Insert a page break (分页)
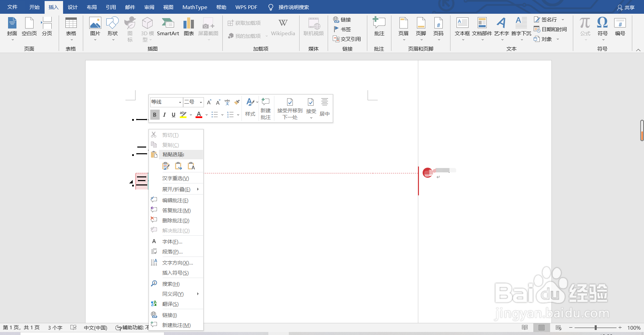This screenshot has width=644, height=335. click(47, 27)
